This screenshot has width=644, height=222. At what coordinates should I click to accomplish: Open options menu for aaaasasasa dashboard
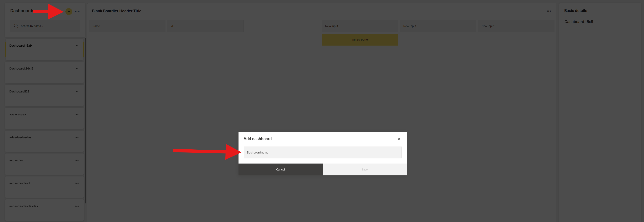click(77, 114)
